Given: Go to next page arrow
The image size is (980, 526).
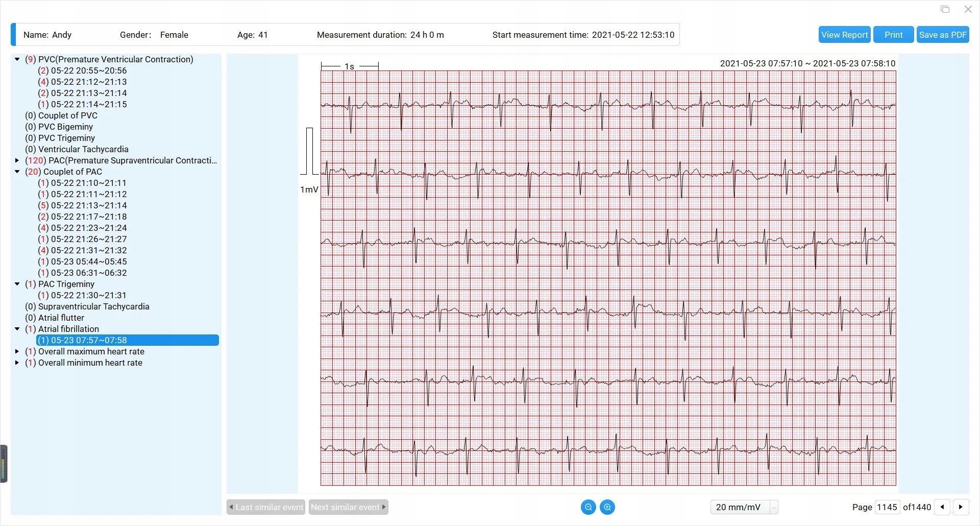Looking at the screenshot, I should (961, 507).
